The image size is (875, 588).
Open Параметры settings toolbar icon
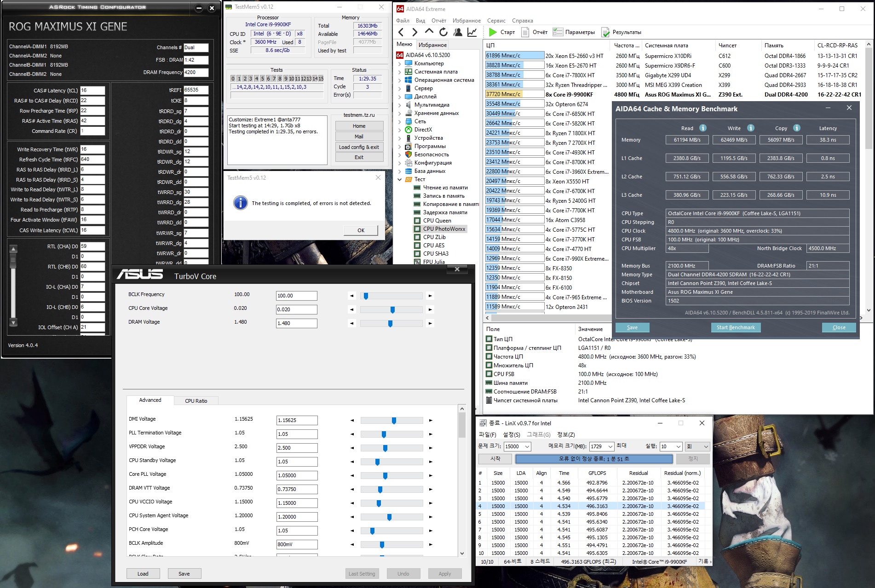[558, 32]
